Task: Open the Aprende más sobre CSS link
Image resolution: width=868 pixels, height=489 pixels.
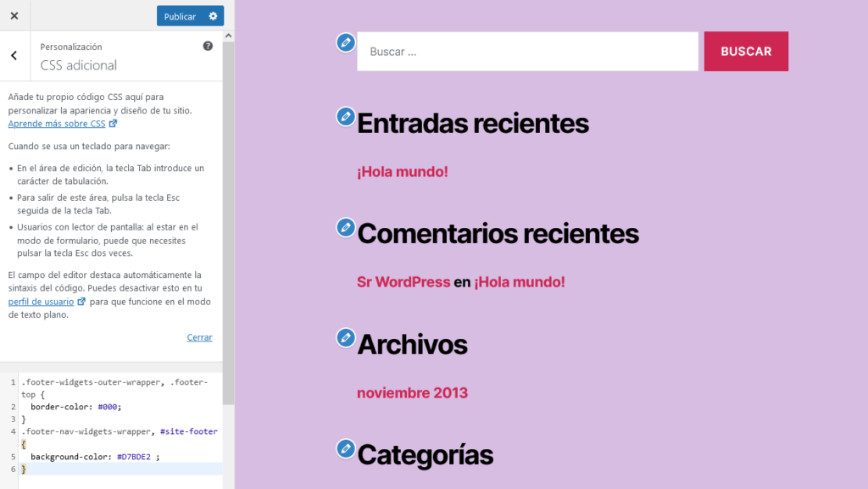Action: pyautogui.click(x=55, y=123)
